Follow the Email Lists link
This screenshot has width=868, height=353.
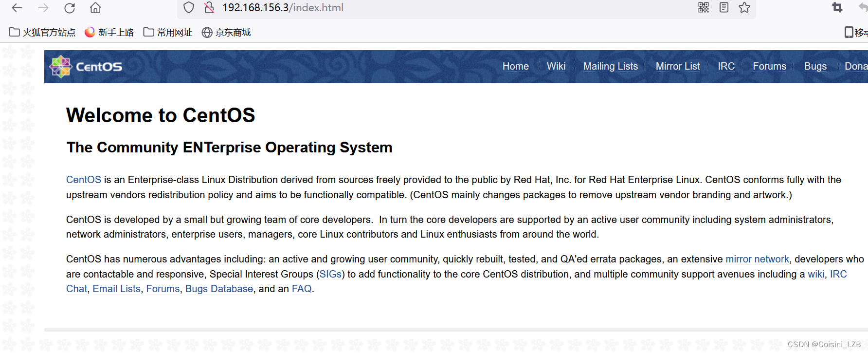tap(116, 289)
